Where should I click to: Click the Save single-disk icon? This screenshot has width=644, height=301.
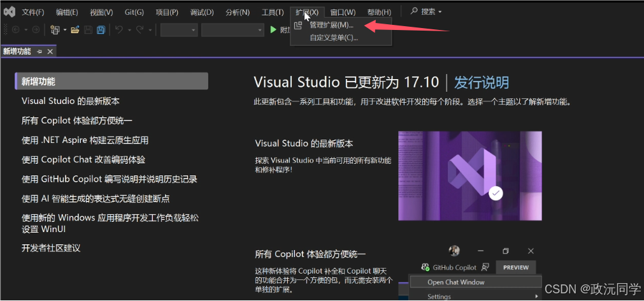[x=88, y=29]
